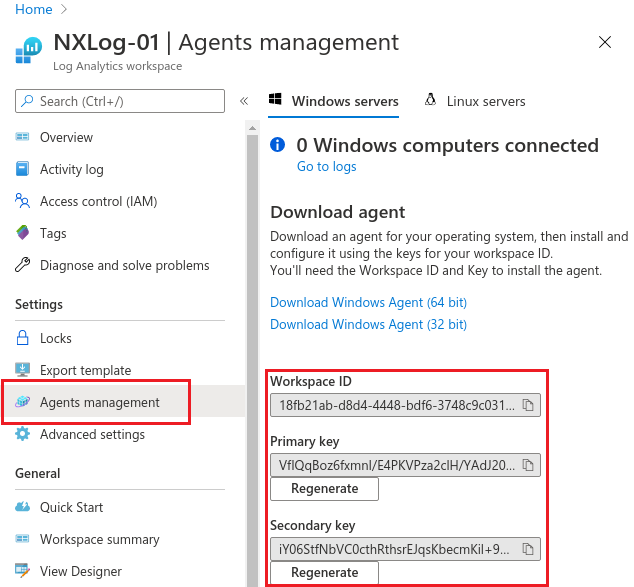Click the sidebar vertical scrollbar track
The image size is (634, 587).
[x=252, y=360]
